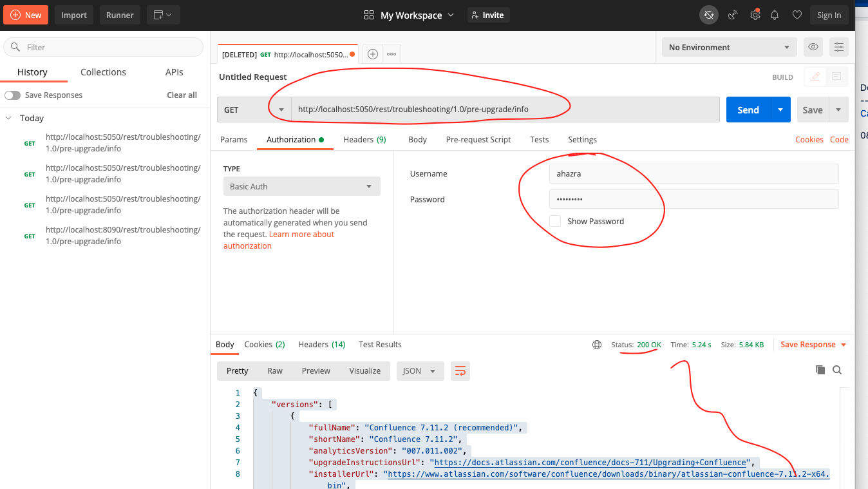
Task: Collapse the Today history group
Action: [x=9, y=118]
